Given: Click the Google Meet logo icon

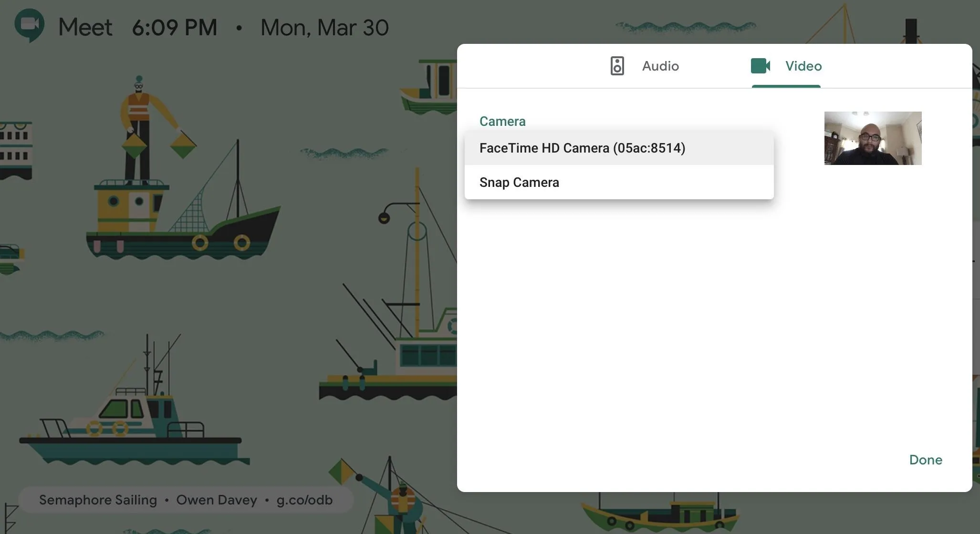Looking at the screenshot, I should pos(29,26).
